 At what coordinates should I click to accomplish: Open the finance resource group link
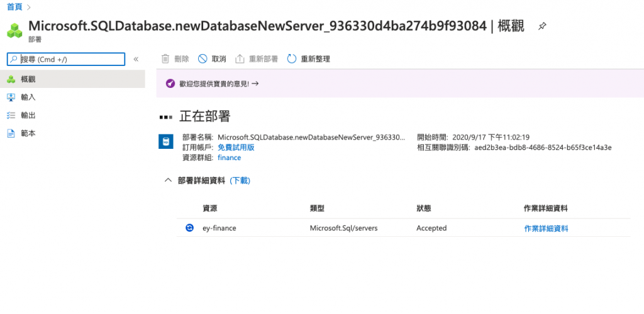[229, 158]
